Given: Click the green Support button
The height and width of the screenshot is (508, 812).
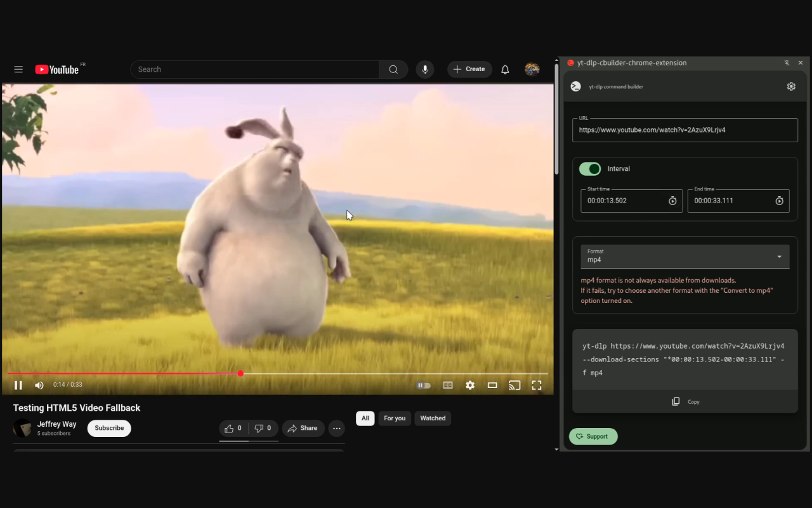Looking at the screenshot, I should (x=593, y=436).
